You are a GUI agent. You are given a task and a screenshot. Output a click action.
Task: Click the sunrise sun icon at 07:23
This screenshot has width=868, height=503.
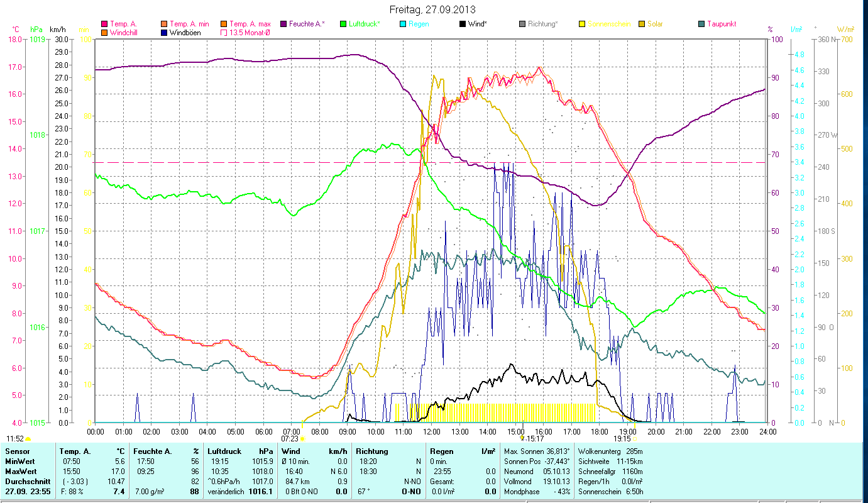click(x=302, y=438)
